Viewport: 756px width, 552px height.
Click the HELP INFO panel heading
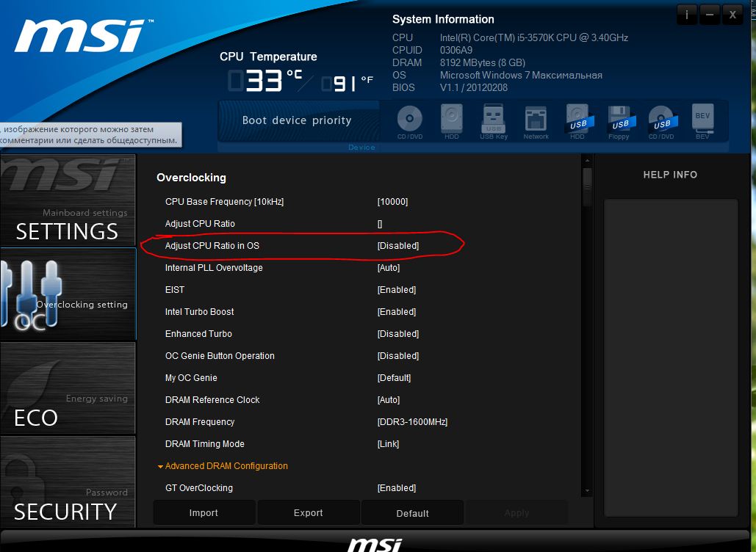click(x=670, y=175)
